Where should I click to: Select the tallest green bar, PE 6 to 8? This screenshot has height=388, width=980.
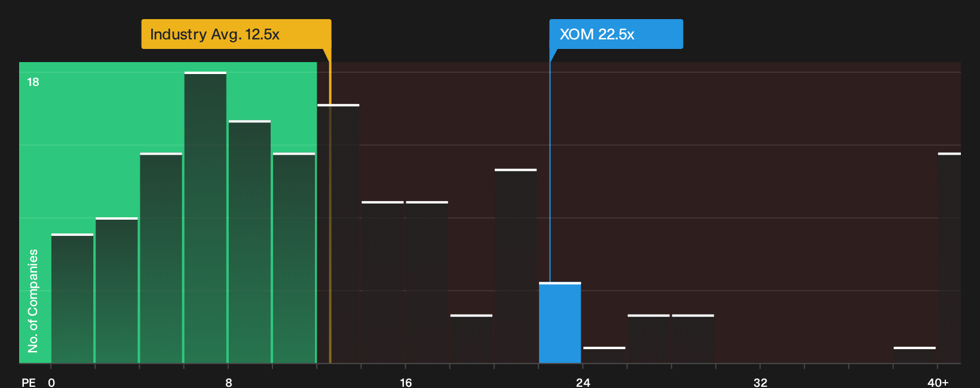[206, 217]
